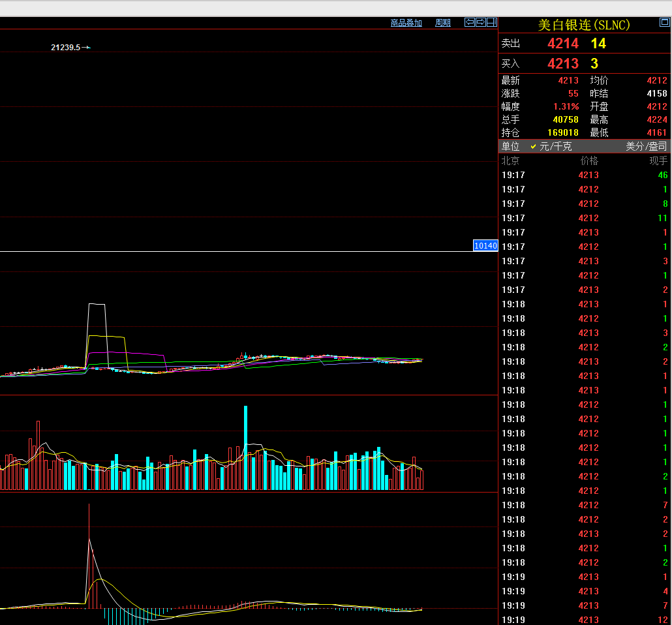Click the 买入 bid price 4213
Image resolution: width=672 pixels, height=625 pixels.
[x=562, y=63]
